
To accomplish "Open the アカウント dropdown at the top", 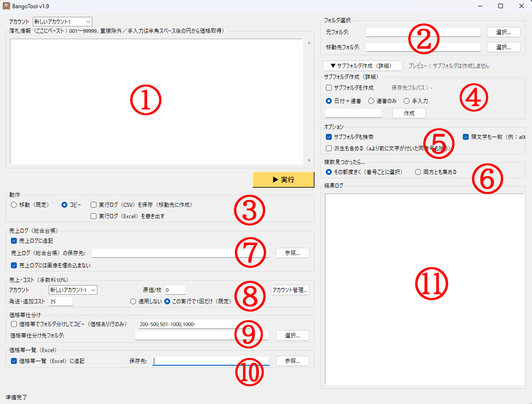I will tap(62, 21).
